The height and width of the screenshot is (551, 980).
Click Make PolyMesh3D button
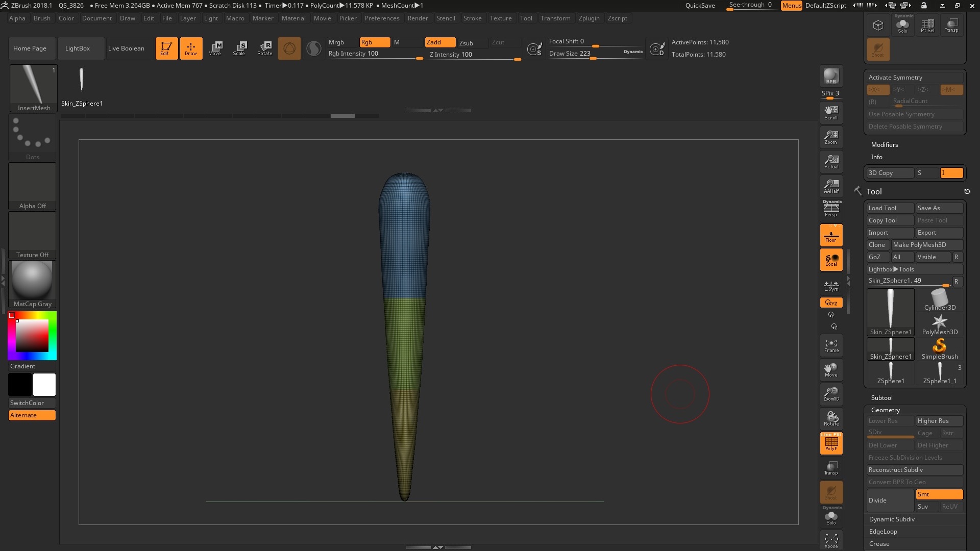coord(926,245)
